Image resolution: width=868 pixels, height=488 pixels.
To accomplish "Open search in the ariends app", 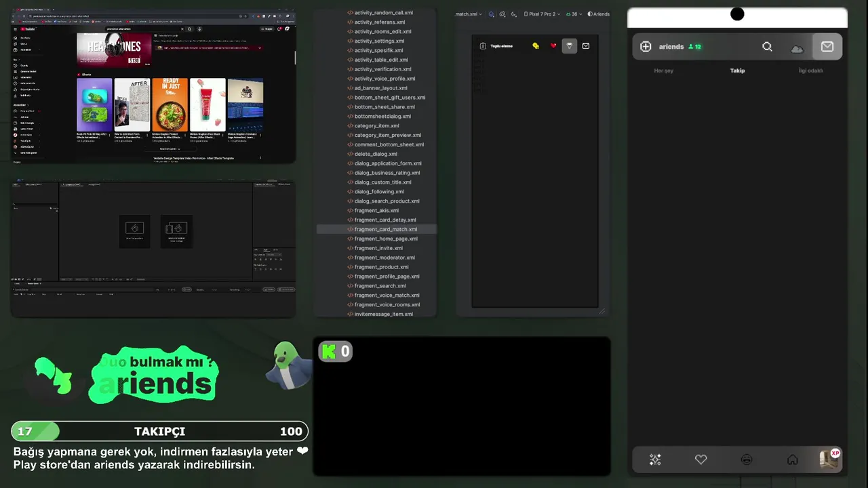I will (x=767, y=47).
